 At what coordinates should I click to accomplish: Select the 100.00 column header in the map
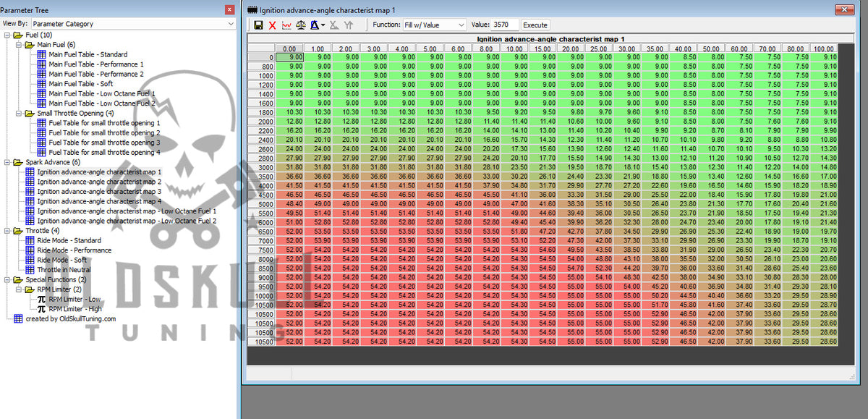pos(823,48)
